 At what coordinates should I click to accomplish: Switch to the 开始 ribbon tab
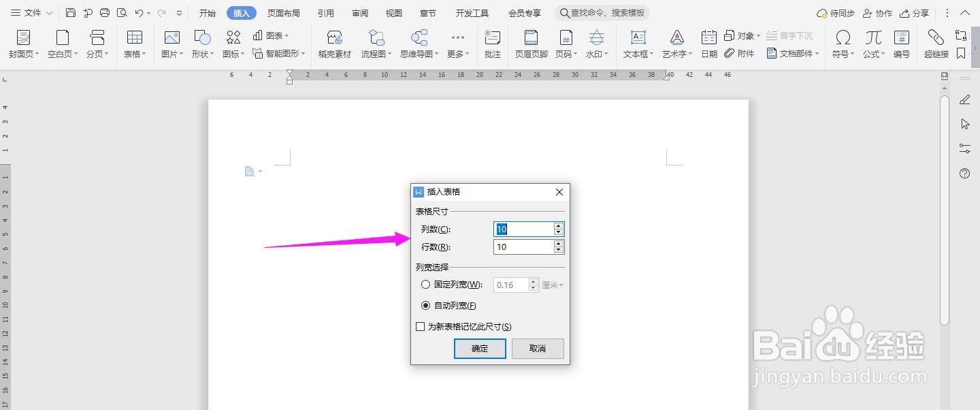tap(207, 12)
